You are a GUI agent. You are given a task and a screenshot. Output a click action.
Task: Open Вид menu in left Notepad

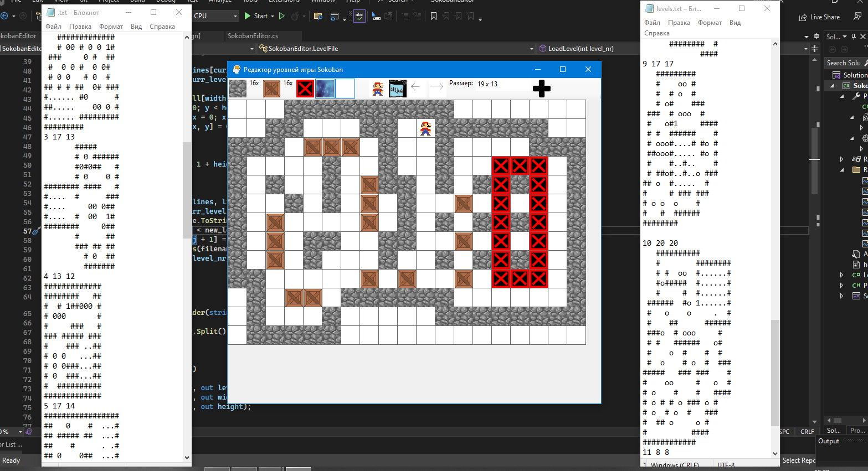click(136, 27)
